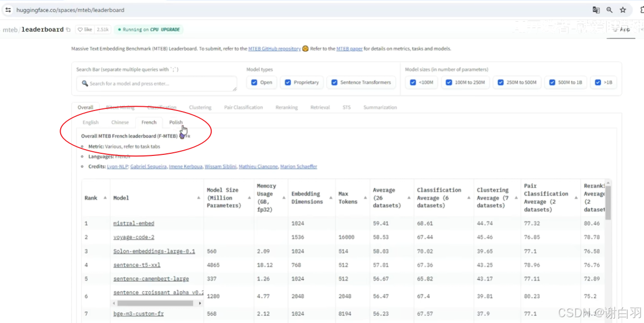Open Imene Kerboua credits link
Screen dimensions: 644x323
186,167
